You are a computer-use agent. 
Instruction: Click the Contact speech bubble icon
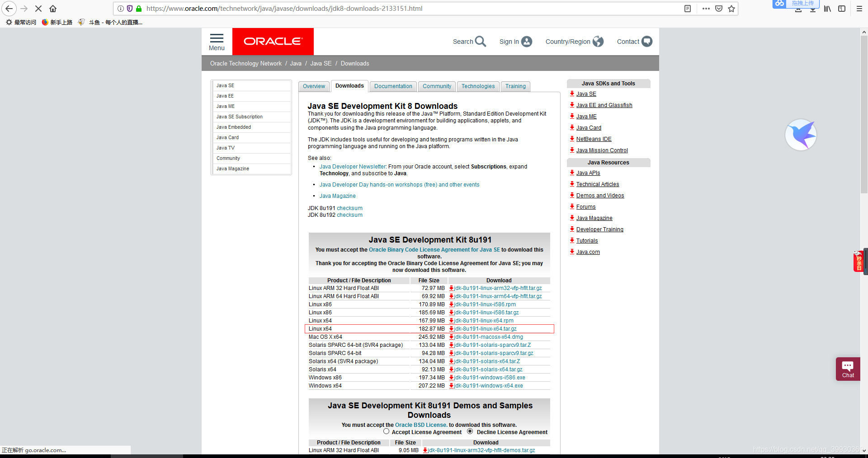647,42
